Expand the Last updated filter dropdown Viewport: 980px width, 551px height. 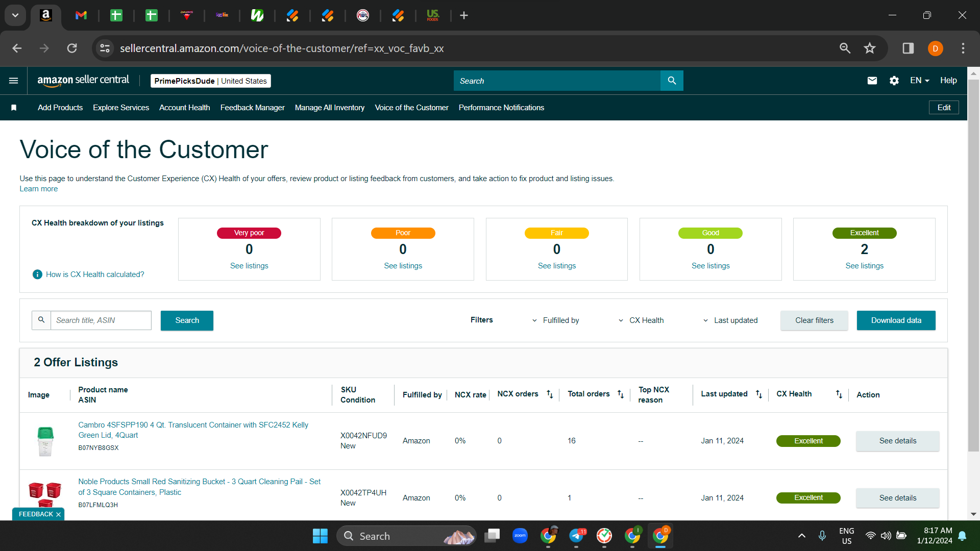point(730,320)
